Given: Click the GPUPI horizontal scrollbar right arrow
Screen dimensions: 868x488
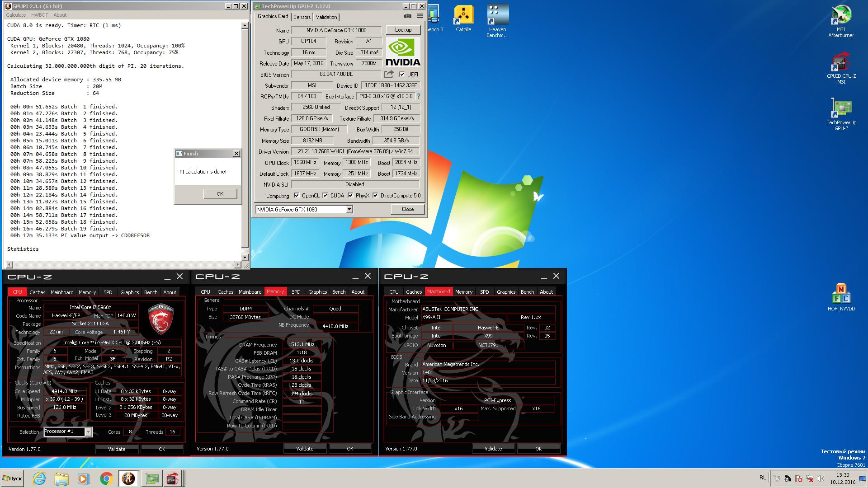Looking at the screenshot, I should [238, 264].
